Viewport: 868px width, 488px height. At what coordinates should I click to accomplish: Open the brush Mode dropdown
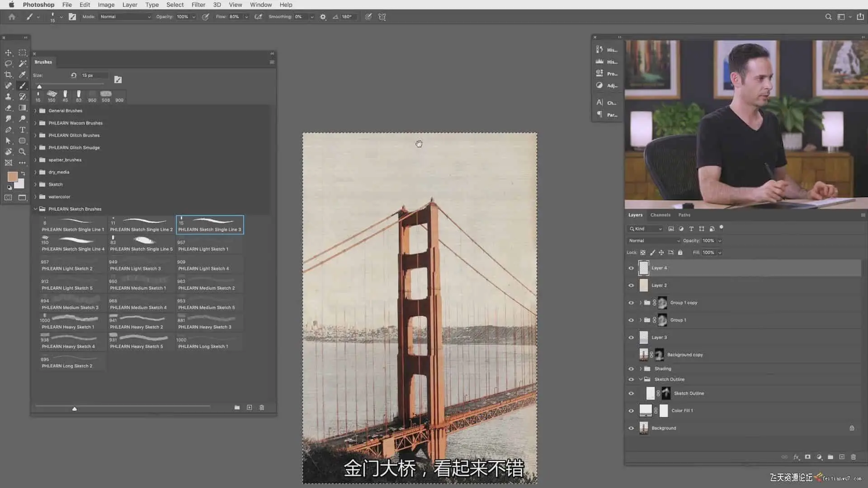125,17
